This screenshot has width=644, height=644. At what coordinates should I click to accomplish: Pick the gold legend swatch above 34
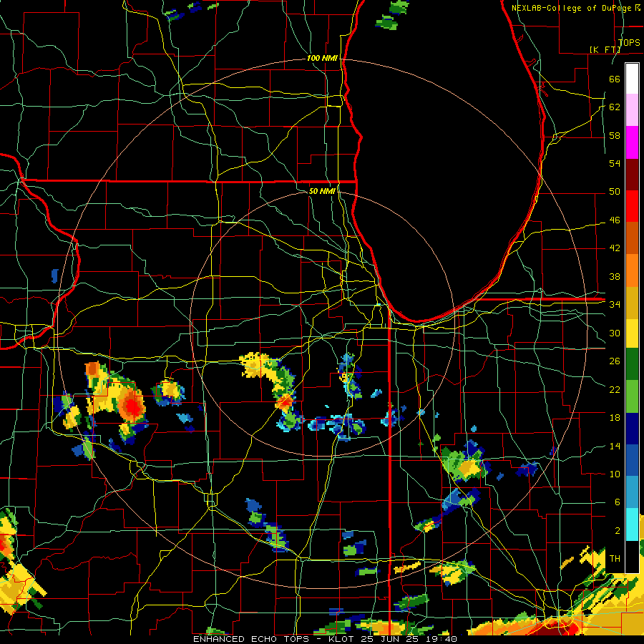pos(632,303)
